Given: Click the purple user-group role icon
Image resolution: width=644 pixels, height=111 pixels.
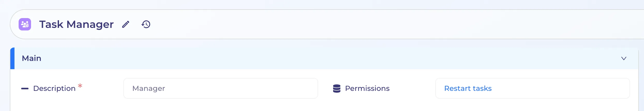Looking at the screenshot, I should (x=25, y=25).
